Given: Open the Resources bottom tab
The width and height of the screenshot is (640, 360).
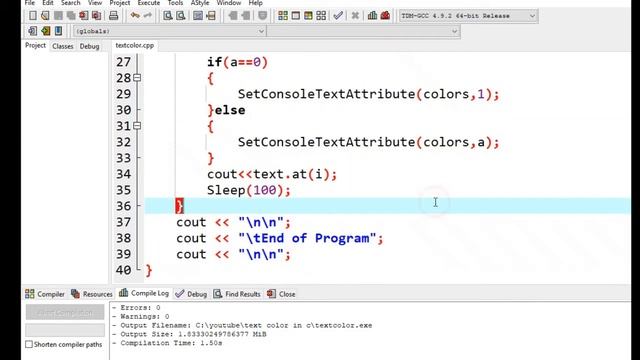Looking at the screenshot, I should pyautogui.click(x=91, y=294).
